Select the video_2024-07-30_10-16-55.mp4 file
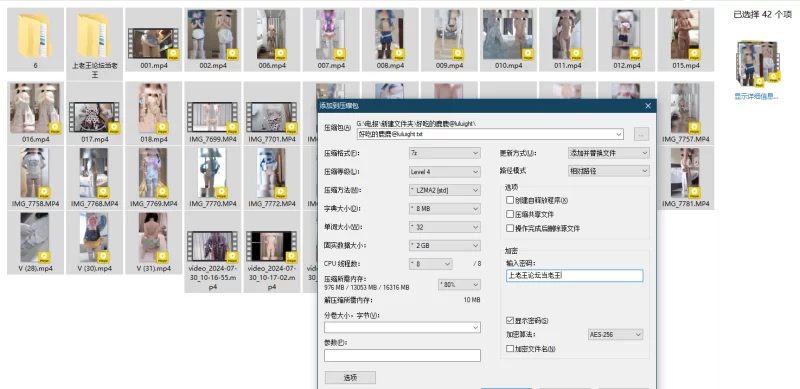Image resolution: width=800 pixels, height=389 pixels. tap(213, 252)
